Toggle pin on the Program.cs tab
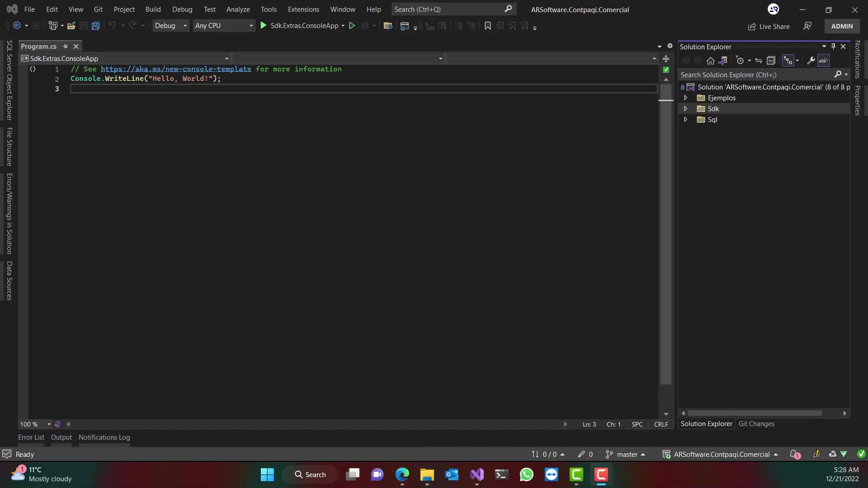Image resolution: width=868 pixels, height=488 pixels. [x=65, y=47]
